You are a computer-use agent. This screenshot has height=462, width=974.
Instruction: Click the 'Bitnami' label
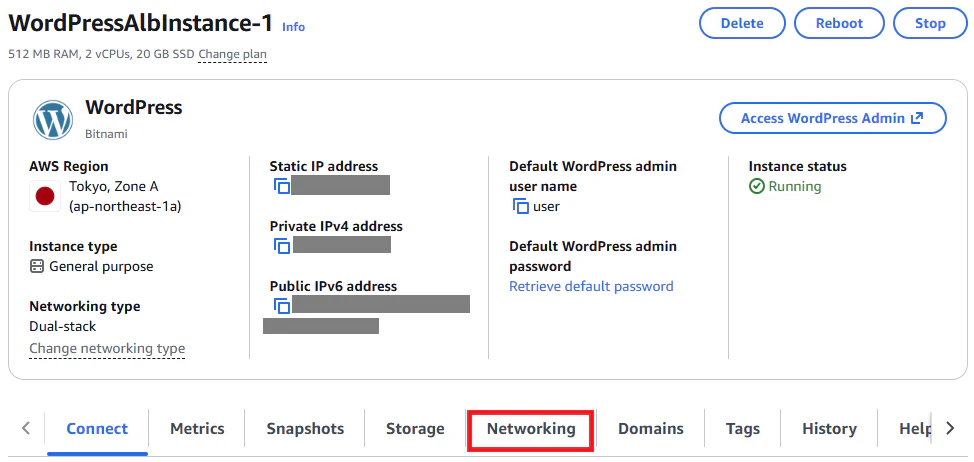pos(106,134)
